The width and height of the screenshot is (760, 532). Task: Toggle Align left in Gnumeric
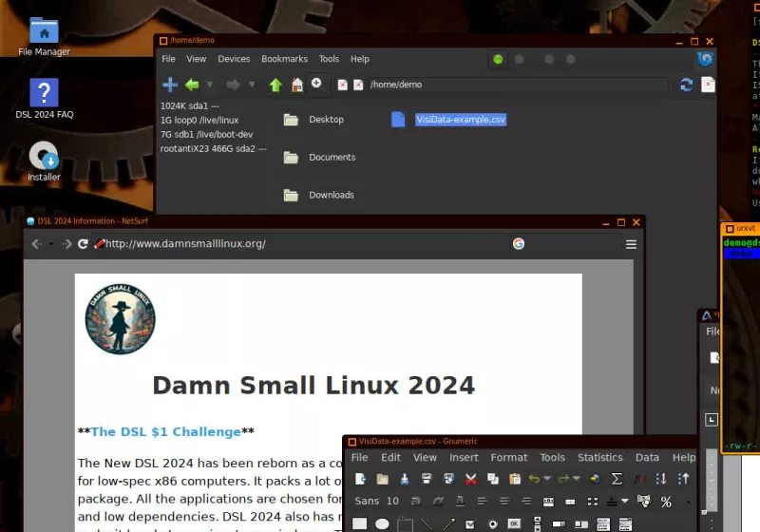pyautogui.click(x=482, y=501)
